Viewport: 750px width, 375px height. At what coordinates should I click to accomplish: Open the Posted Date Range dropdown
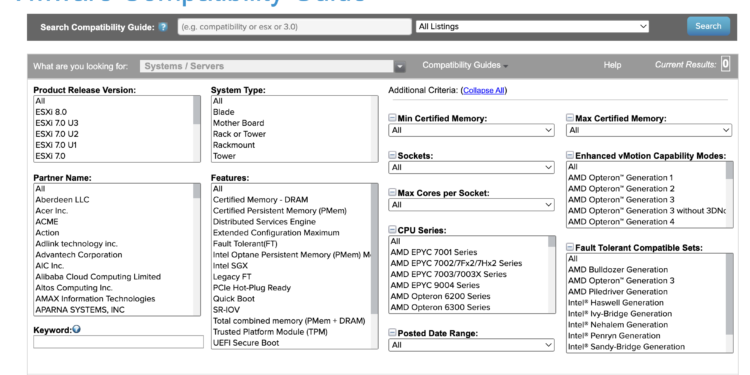[x=471, y=345]
